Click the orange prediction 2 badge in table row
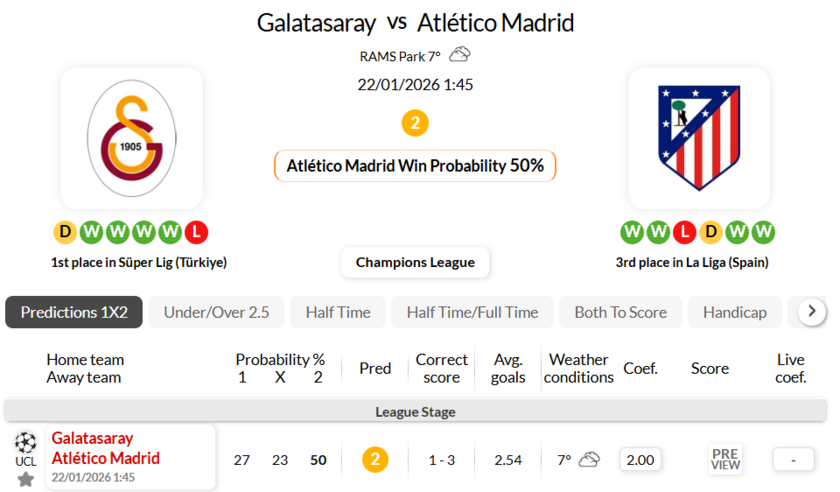 375,460
